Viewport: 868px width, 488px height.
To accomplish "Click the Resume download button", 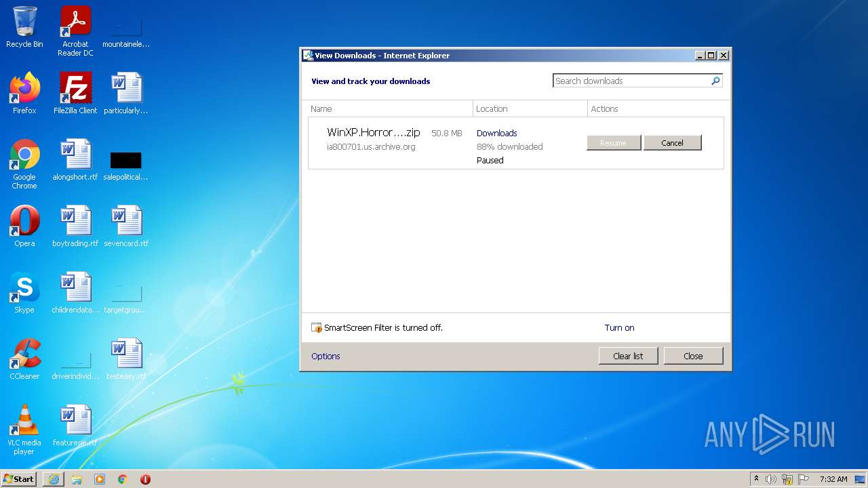I will [613, 143].
